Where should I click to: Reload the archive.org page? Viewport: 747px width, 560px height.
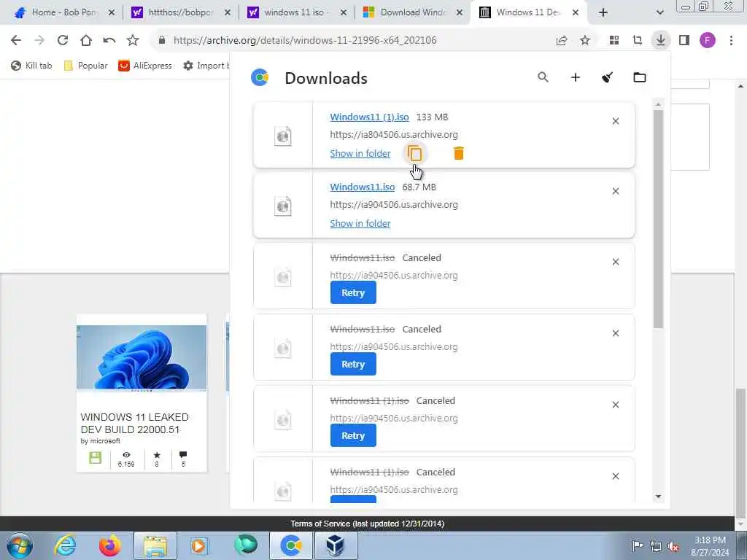click(63, 41)
